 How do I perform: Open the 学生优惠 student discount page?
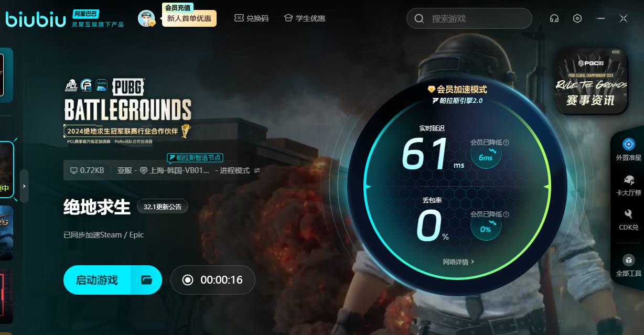click(305, 18)
